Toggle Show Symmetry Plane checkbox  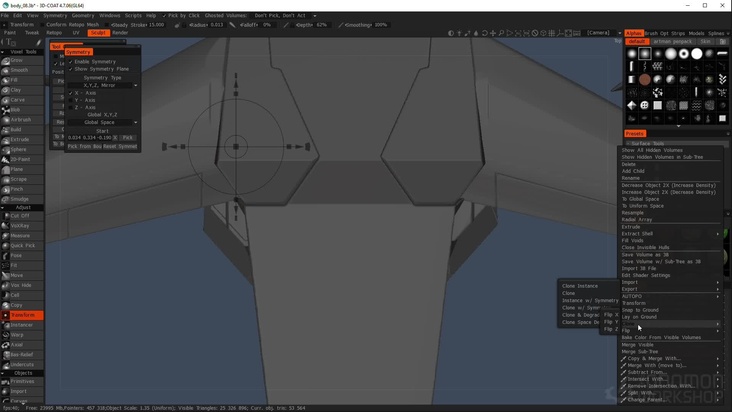(x=71, y=69)
